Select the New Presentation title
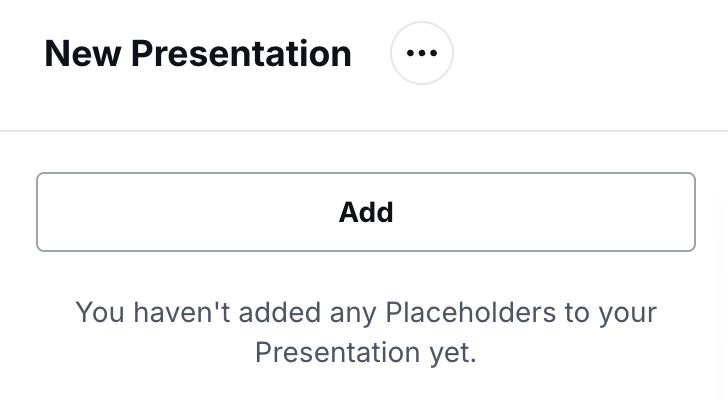Image resolution: width=728 pixels, height=402 pixels. 198,54
